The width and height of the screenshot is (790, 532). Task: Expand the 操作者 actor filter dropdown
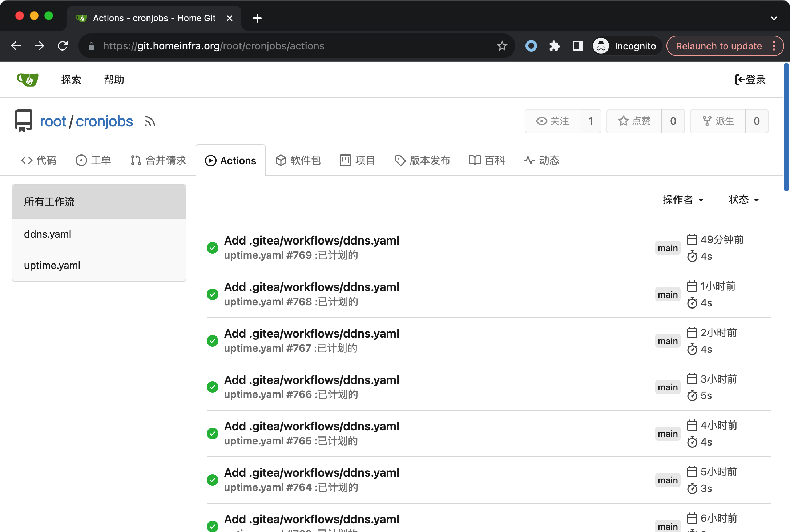(683, 199)
